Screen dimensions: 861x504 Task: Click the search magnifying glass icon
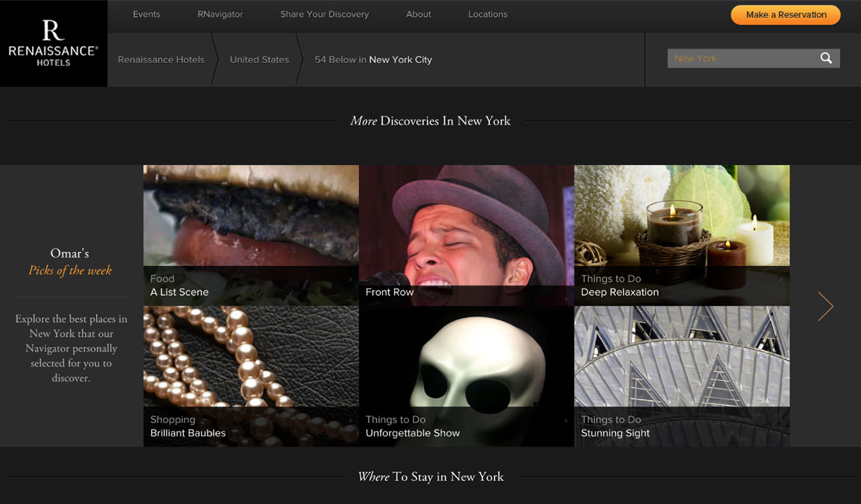826,58
